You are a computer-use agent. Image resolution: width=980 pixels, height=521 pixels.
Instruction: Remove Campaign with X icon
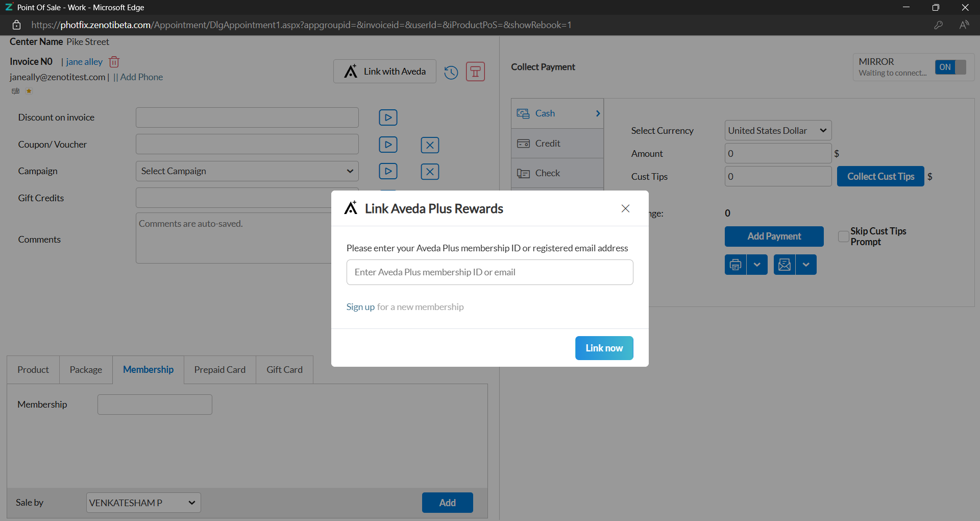[430, 172]
